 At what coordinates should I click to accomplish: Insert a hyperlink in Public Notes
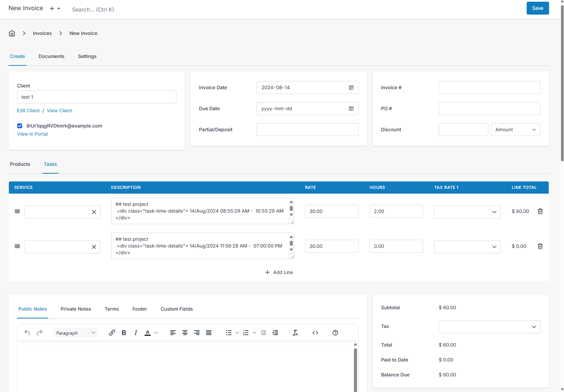click(112, 333)
